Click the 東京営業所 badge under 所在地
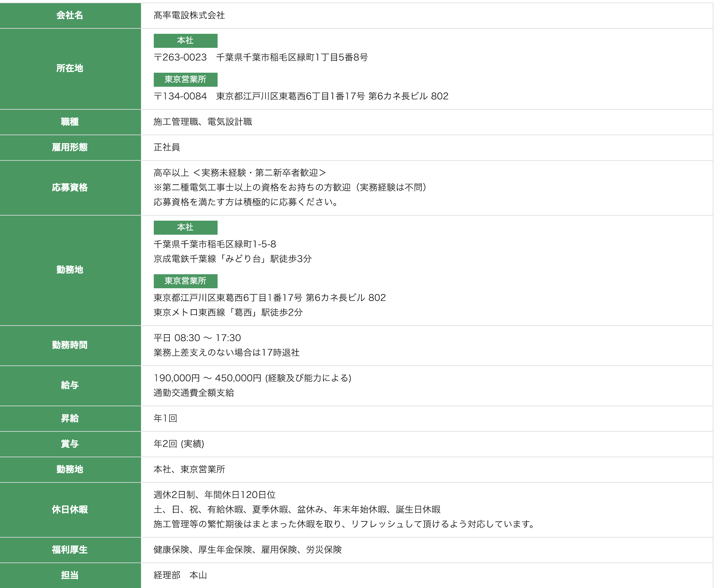Screen dimensions: 714x588 pyautogui.click(x=185, y=79)
